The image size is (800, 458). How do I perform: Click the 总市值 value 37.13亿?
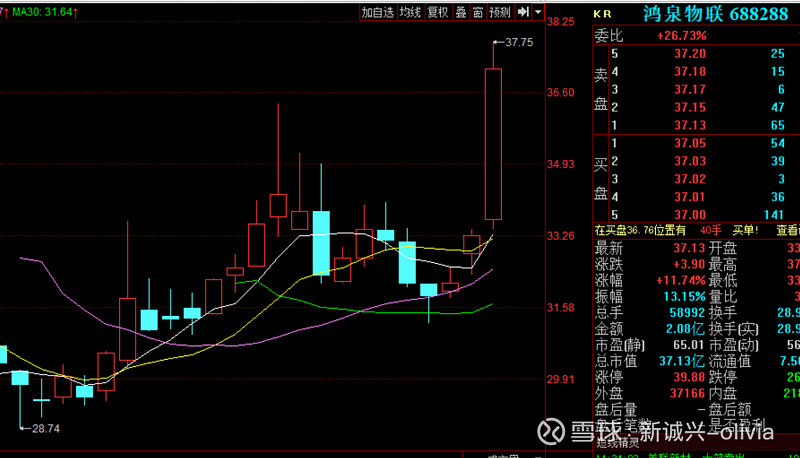pyautogui.click(x=682, y=361)
